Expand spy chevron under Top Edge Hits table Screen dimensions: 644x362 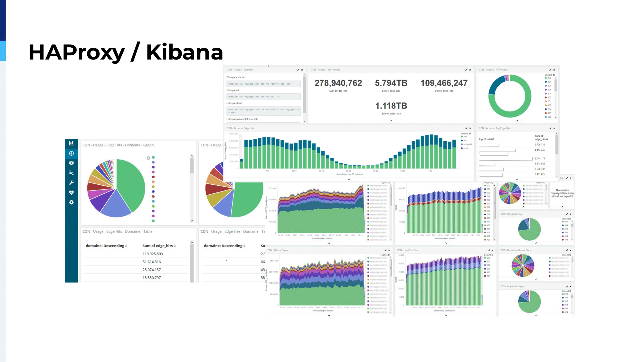517,179
